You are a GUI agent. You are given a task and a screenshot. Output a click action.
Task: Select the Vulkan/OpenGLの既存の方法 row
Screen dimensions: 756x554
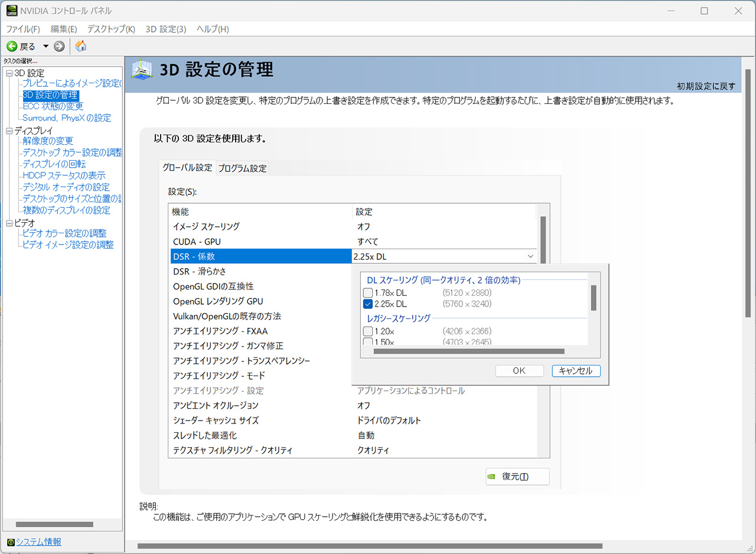coord(260,316)
